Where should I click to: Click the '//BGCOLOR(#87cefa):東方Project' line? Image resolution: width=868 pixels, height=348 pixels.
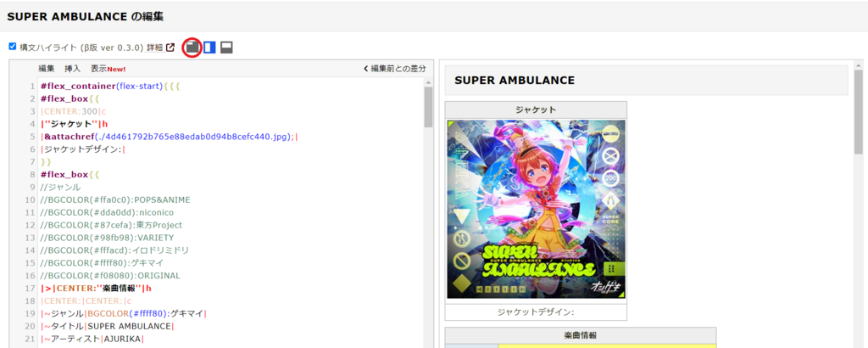[x=111, y=225]
